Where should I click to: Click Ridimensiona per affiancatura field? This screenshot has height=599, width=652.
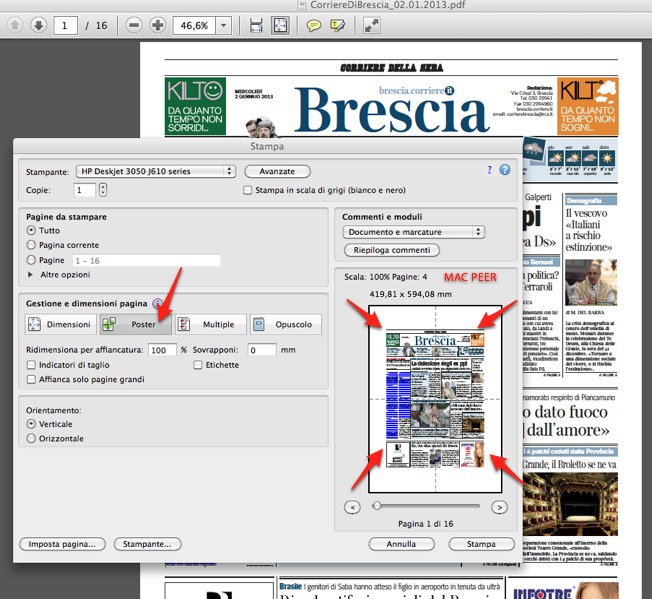pos(163,350)
